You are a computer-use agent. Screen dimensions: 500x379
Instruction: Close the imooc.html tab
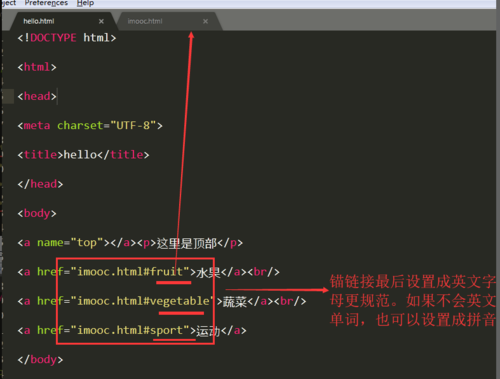pos(205,21)
